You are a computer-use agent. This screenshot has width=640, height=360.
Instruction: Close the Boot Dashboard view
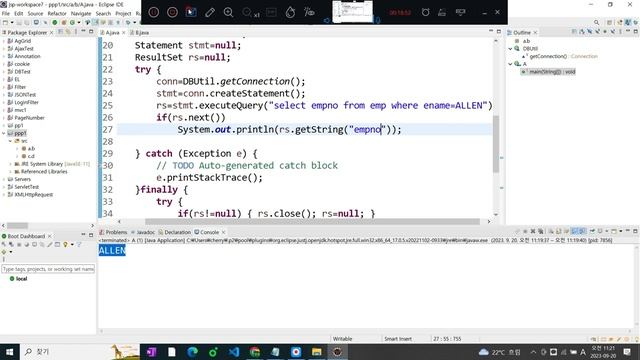(50, 236)
